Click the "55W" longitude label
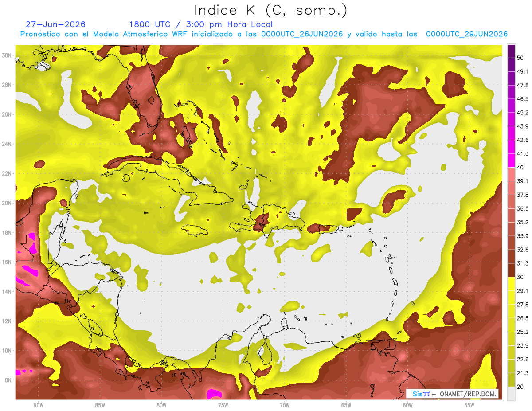Viewport: 532px width, 411px height. [469, 405]
